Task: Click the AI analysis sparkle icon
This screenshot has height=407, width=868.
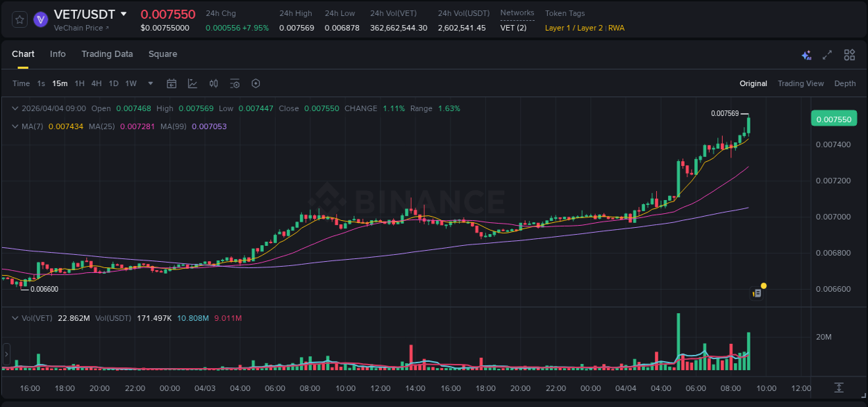Action: coord(806,54)
